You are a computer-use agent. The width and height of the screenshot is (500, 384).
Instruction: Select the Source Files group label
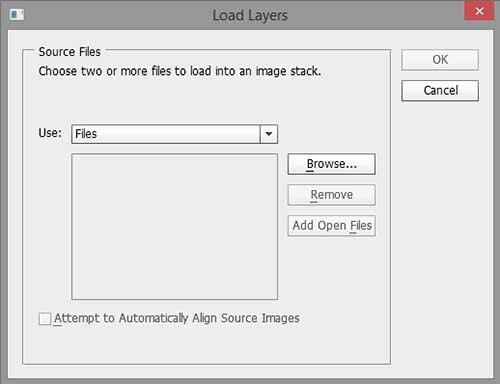(x=69, y=52)
